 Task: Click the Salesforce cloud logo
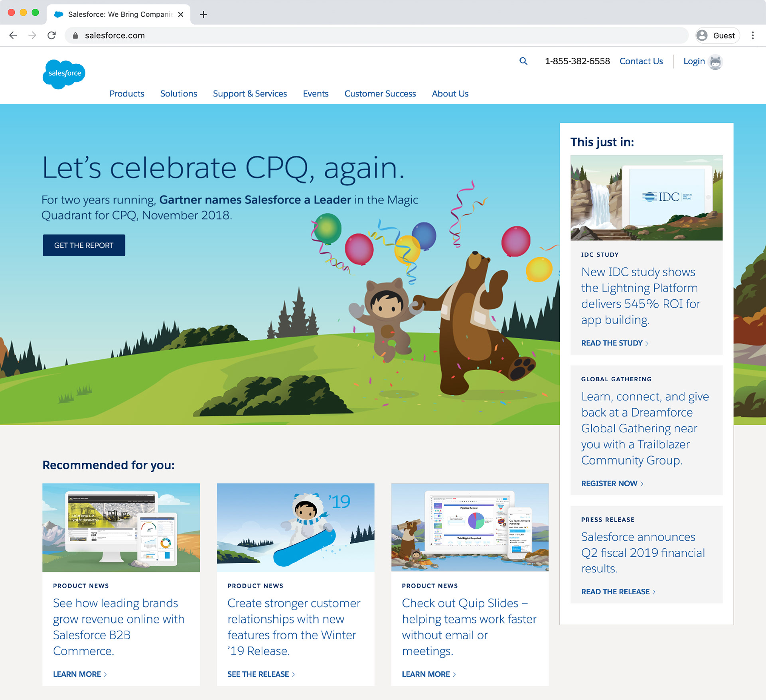[64, 74]
